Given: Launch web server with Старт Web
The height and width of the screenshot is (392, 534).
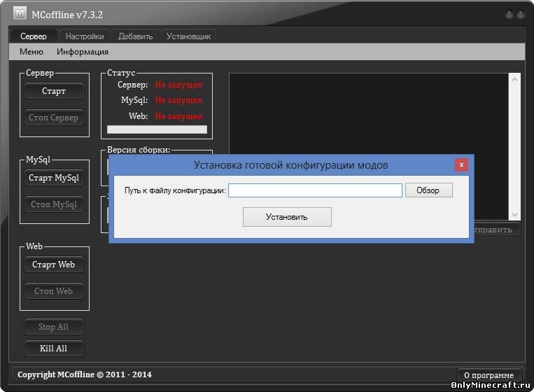Looking at the screenshot, I should click(54, 265).
